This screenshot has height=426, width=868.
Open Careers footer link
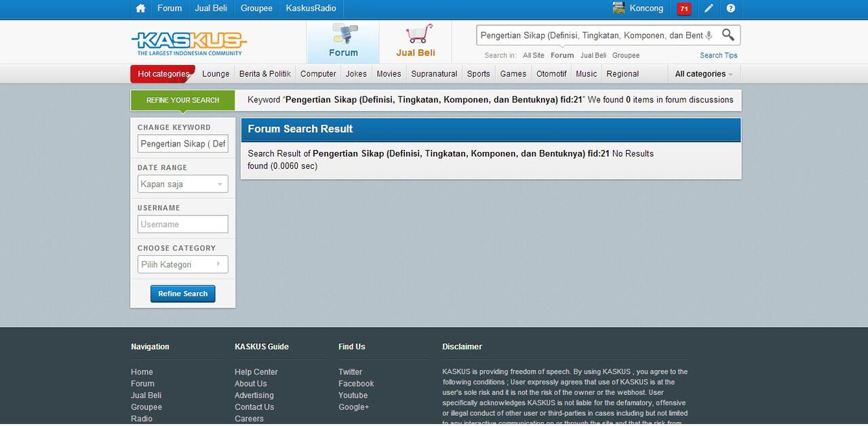click(x=249, y=419)
